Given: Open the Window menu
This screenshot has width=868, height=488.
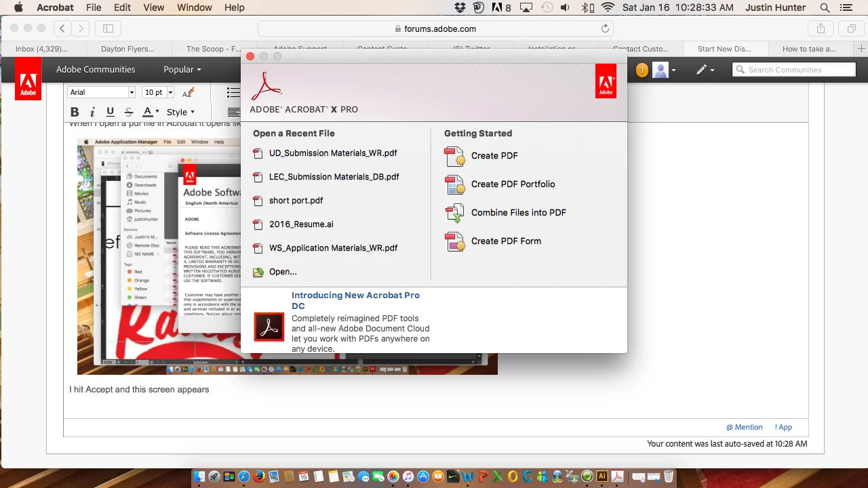Looking at the screenshot, I should coord(195,7).
